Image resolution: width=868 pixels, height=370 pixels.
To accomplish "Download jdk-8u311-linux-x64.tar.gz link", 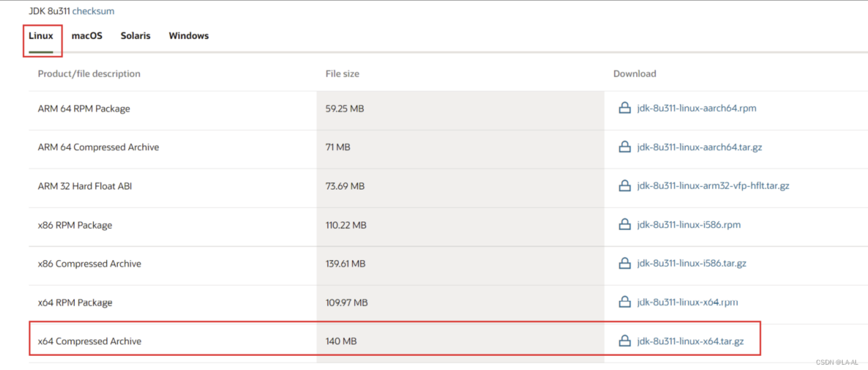I will (690, 341).
